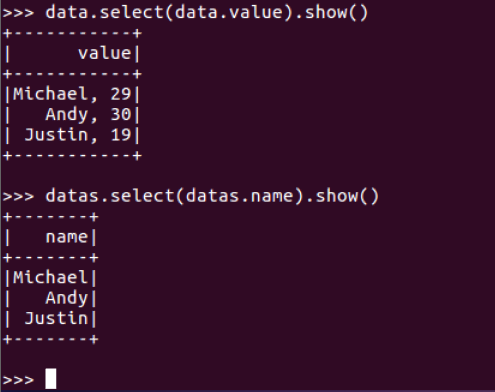This screenshot has height=392, width=495.
Task: Click the blinking cursor at the empty prompt
Action: point(51,379)
